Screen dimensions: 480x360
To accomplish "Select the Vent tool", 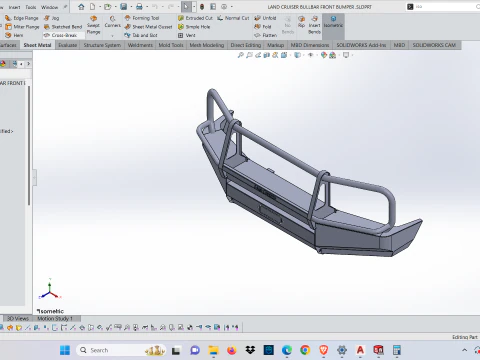I will (x=187, y=35).
